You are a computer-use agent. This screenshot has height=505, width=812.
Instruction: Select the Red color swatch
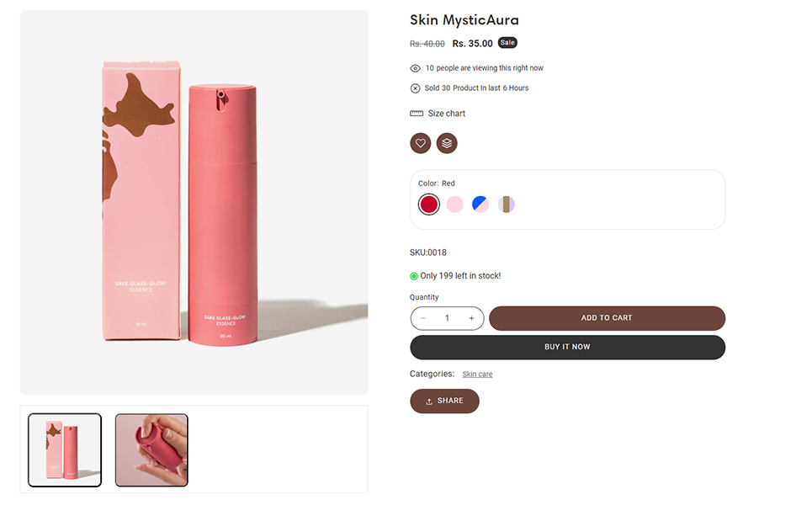click(x=428, y=204)
